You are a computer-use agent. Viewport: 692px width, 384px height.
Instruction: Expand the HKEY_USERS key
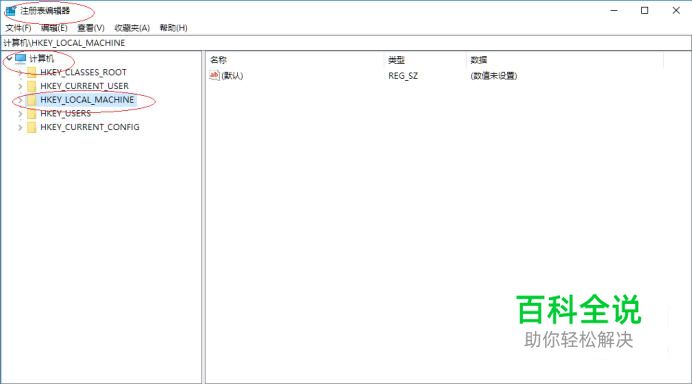click(20, 113)
